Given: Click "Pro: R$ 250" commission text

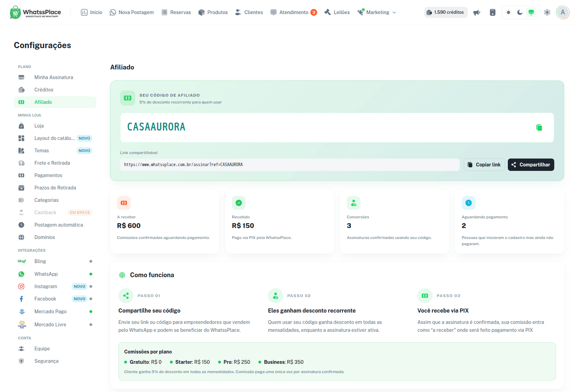Looking at the screenshot, I should [237, 362].
